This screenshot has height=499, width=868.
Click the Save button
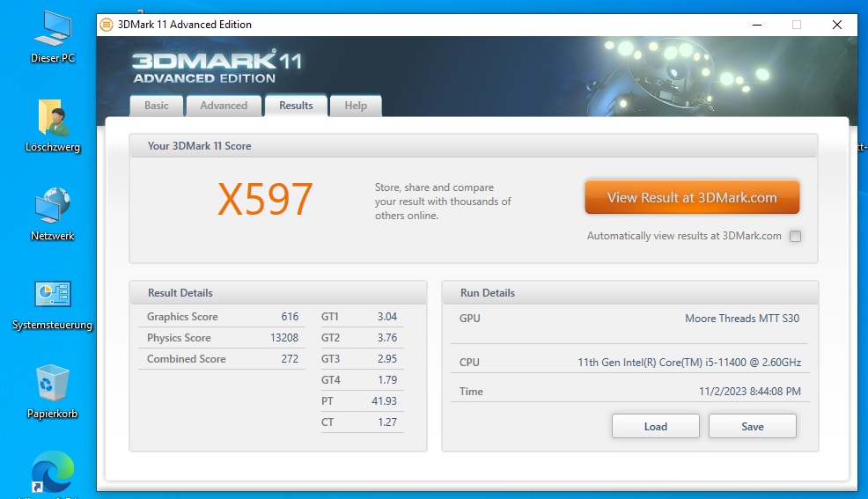point(753,427)
